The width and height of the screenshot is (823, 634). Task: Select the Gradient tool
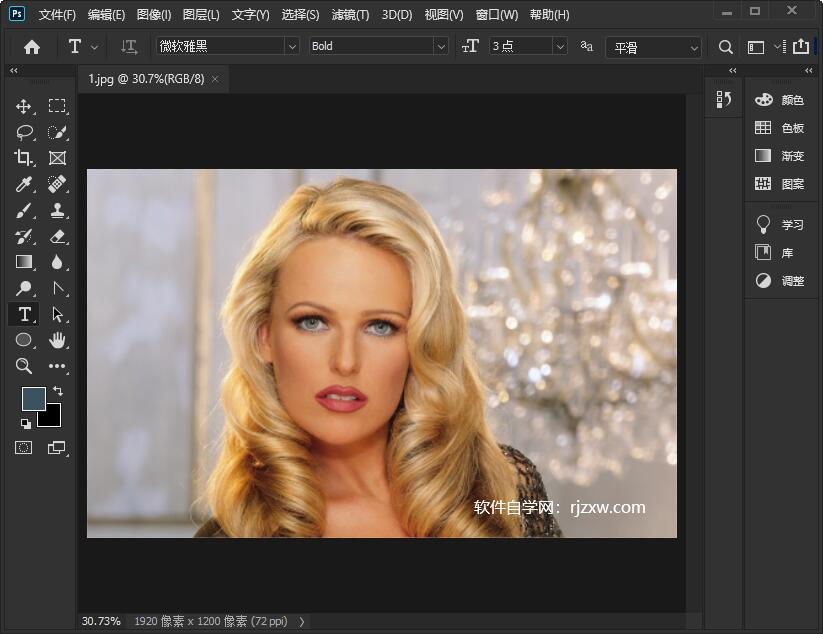(24, 262)
